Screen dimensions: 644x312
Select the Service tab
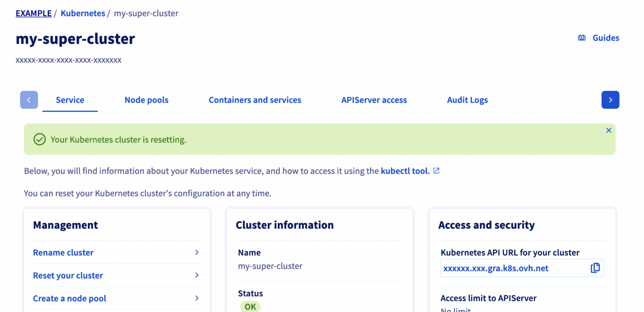coord(70,100)
